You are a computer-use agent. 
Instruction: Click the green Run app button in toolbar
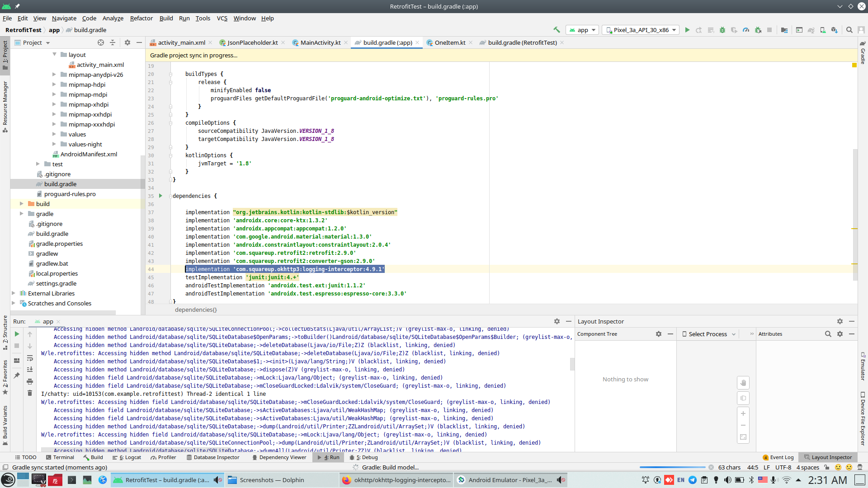tap(687, 30)
